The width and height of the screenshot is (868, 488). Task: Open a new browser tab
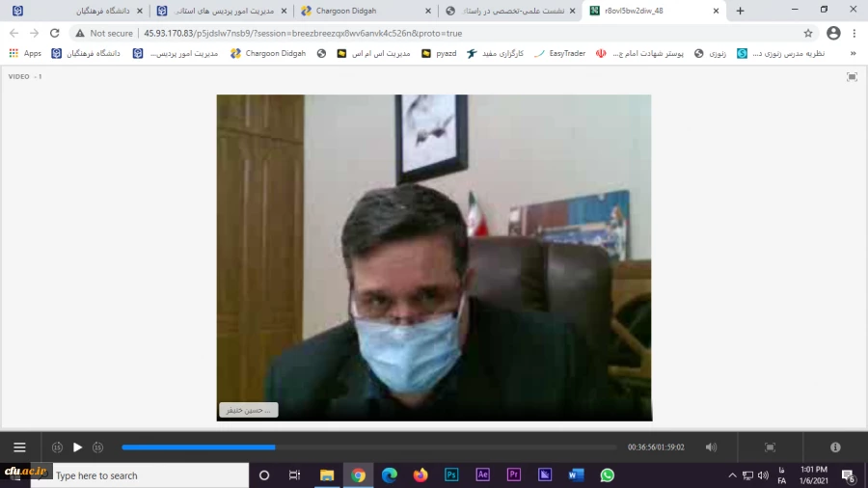(740, 11)
